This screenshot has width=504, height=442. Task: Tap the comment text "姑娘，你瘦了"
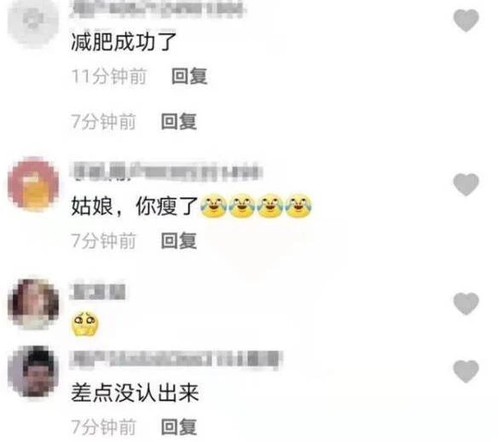coord(135,206)
